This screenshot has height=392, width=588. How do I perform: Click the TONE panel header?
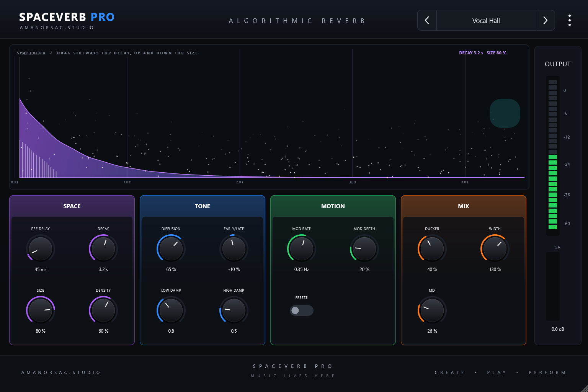[203, 206]
